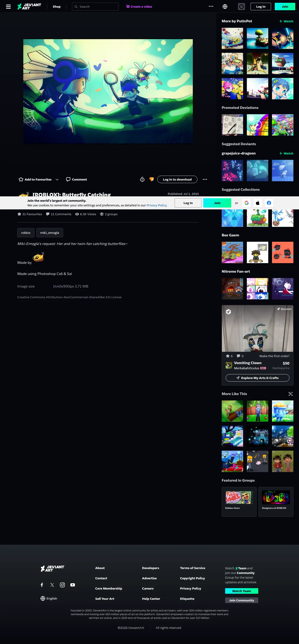This screenshot has height=644, width=299.
Task: Open the Help Center footer link
Action: point(151,598)
